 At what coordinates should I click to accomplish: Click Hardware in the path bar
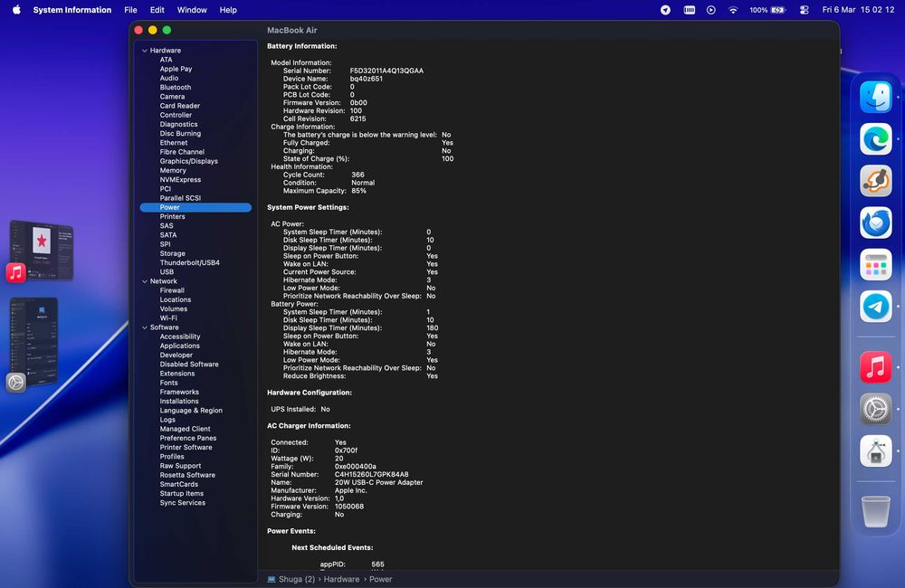point(341,579)
